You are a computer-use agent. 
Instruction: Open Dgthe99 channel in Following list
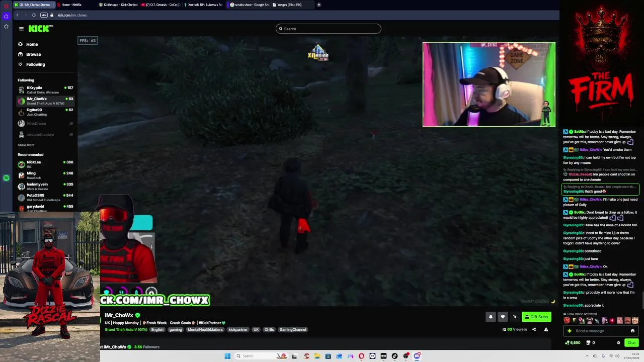pos(46,112)
